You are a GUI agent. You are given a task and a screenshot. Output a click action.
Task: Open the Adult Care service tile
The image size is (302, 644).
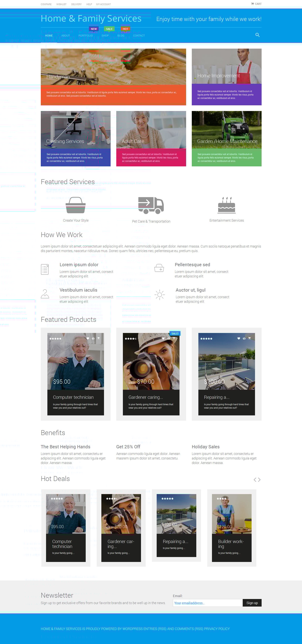[x=151, y=139]
